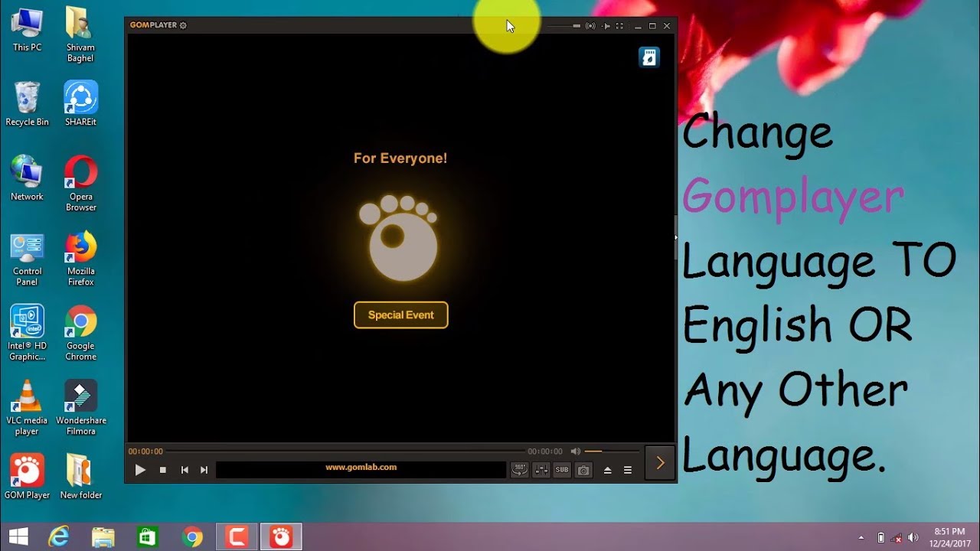
Task: Open GOM Player preferences gear icon
Action: click(x=183, y=25)
